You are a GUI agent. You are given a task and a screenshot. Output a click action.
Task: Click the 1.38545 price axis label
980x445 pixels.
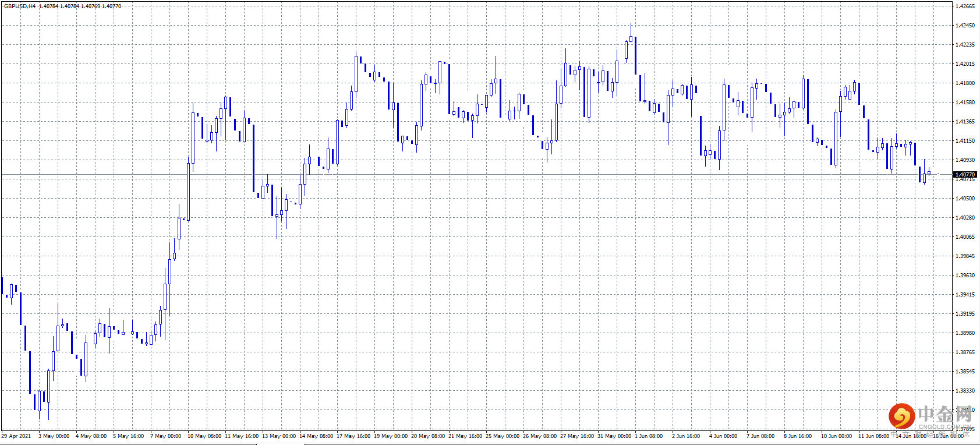(965, 372)
